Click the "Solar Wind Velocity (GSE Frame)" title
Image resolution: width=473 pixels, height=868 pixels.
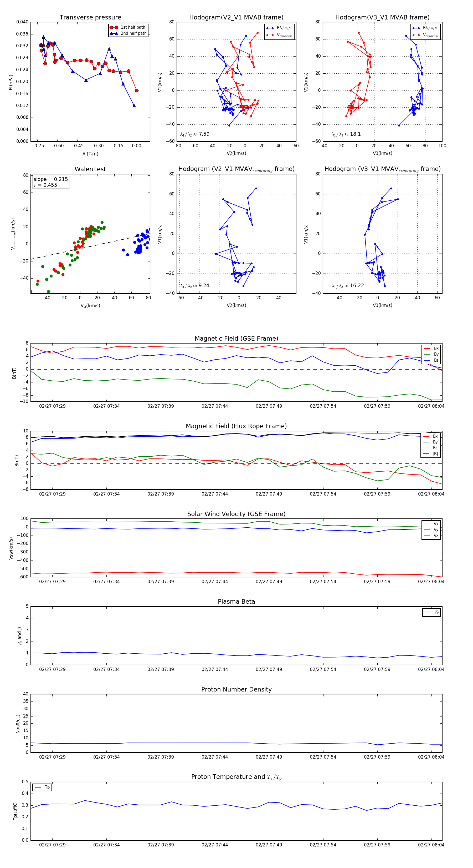236,514
